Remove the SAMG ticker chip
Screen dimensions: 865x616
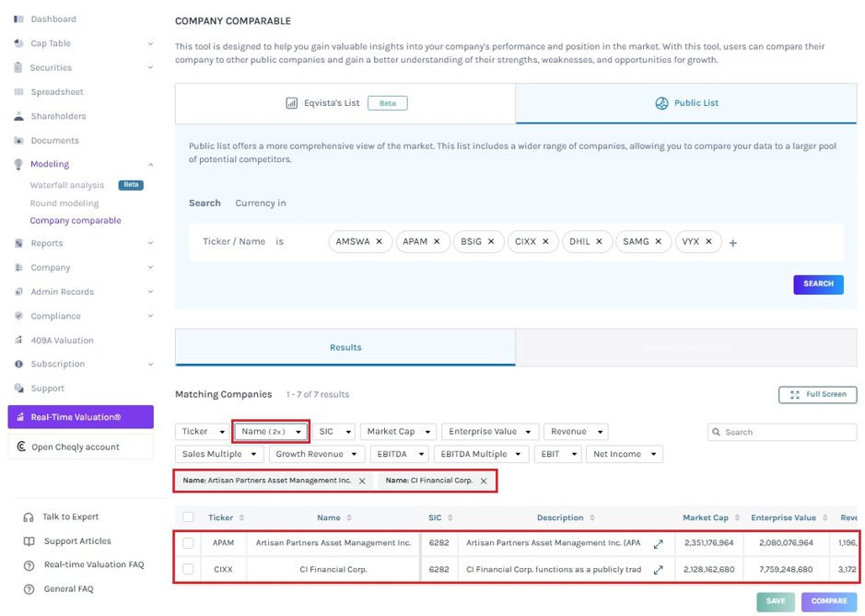click(658, 241)
